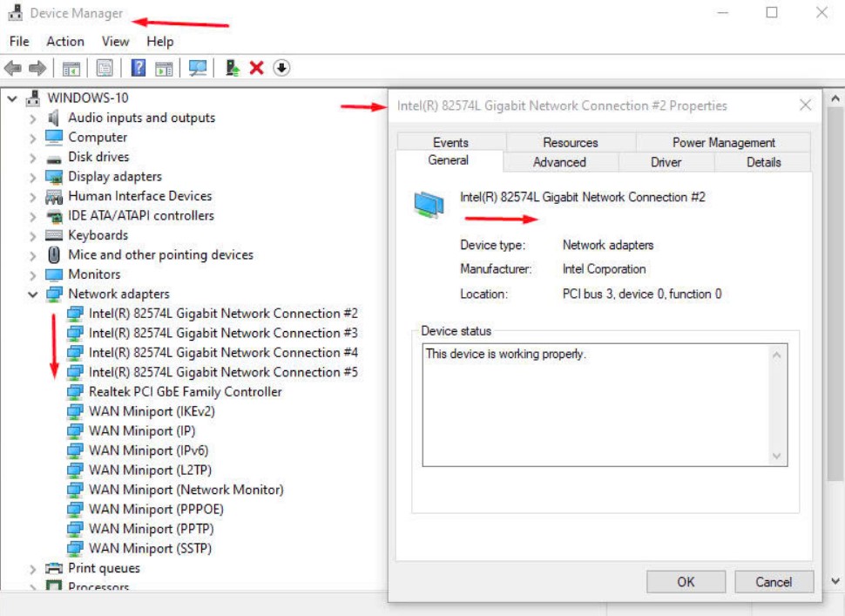The image size is (845, 616).
Task: Switch to the Events tab
Action: pos(451,142)
